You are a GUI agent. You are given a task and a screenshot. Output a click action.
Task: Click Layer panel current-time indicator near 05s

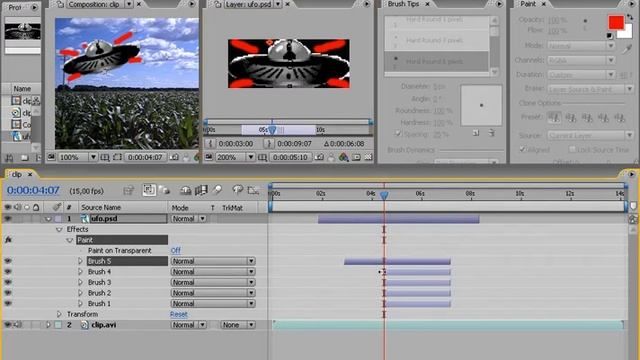(x=272, y=129)
